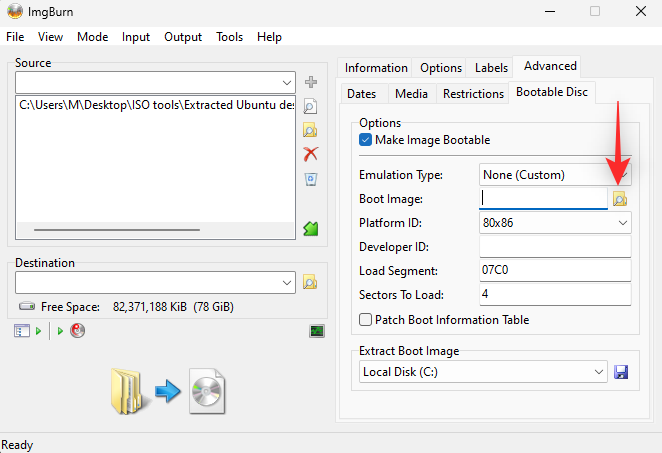Click the green arrow icon under Source
662x453 pixels.
tap(311, 228)
